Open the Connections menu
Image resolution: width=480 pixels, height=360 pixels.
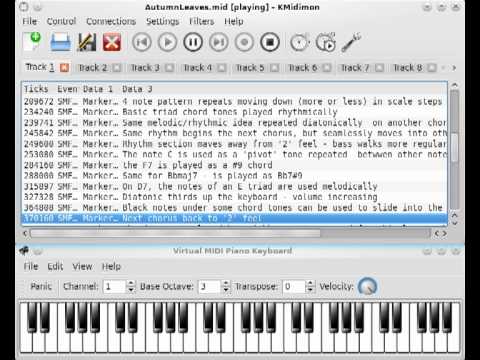point(111,21)
